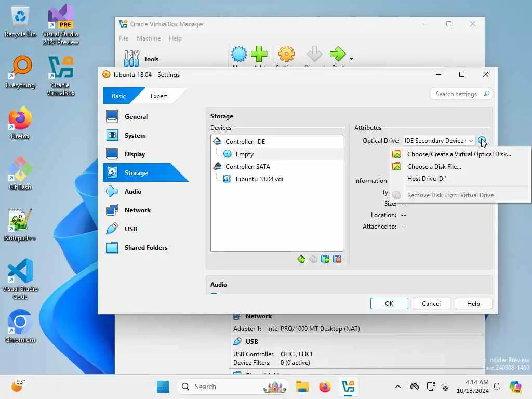
Task: Click the Cancel button in Settings dialog
Action: [x=431, y=303]
